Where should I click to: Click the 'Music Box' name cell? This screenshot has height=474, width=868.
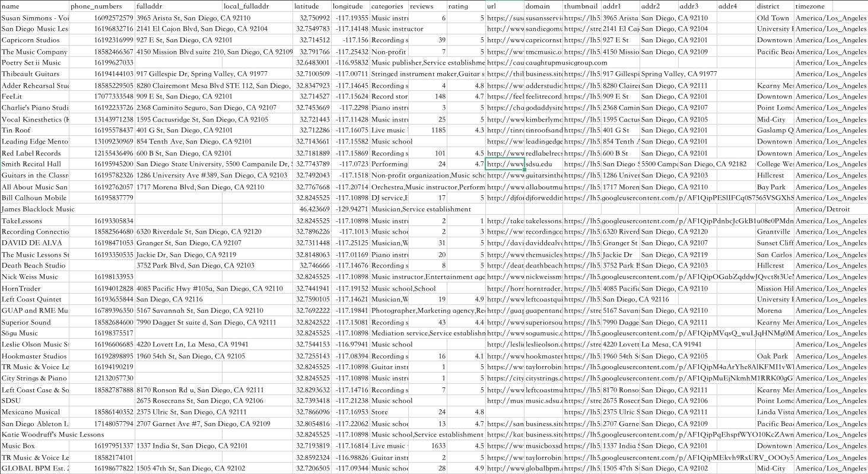(34, 446)
